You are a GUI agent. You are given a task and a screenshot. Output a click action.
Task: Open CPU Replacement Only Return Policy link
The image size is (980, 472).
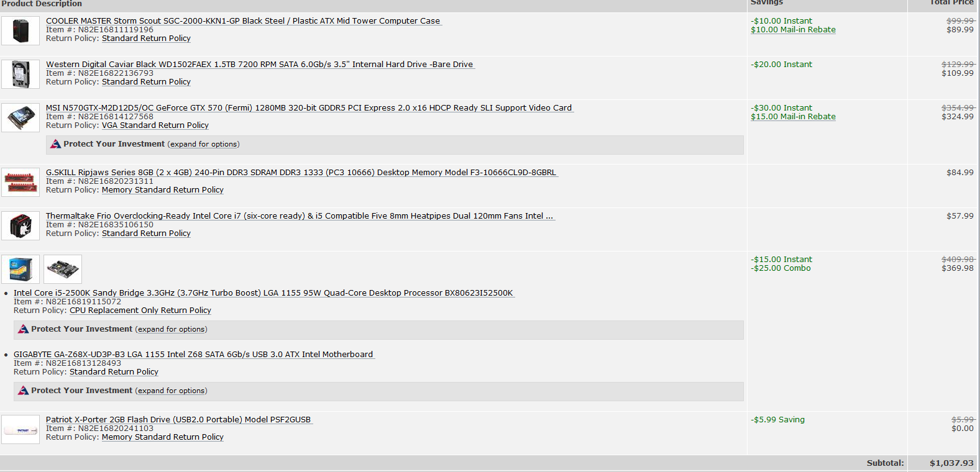pyautogui.click(x=140, y=311)
